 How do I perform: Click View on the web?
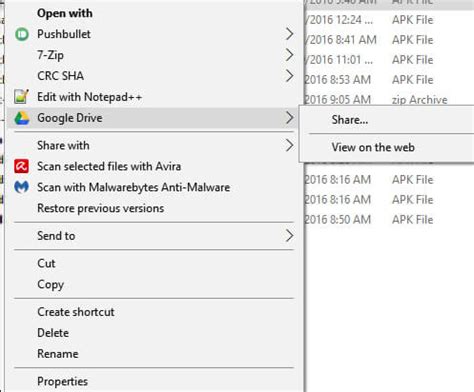click(x=387, y=147)
